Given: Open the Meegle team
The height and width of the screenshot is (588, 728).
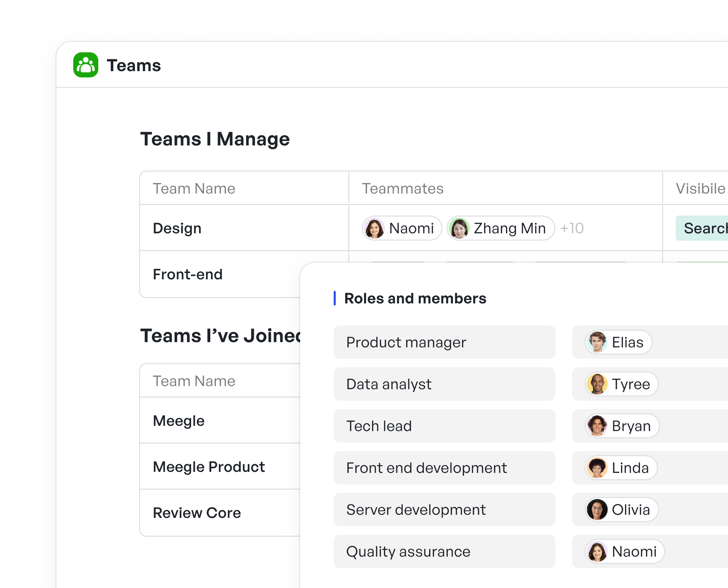Looking at the screenshot, I should (179, 421).
